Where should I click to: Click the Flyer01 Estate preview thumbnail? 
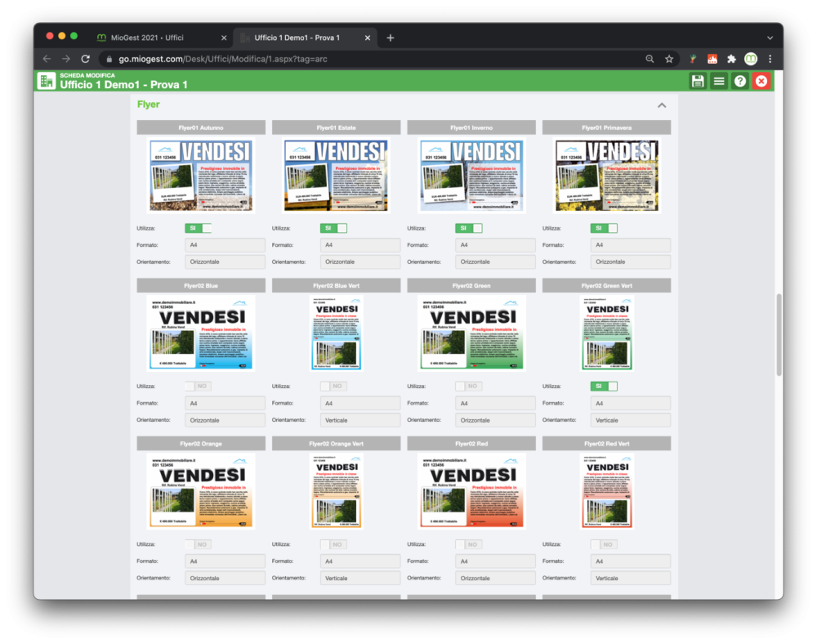(336, 176)
